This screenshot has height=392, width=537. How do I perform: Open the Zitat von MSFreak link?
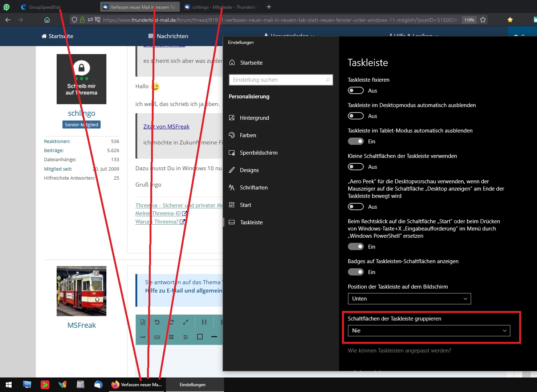[166, 126]
